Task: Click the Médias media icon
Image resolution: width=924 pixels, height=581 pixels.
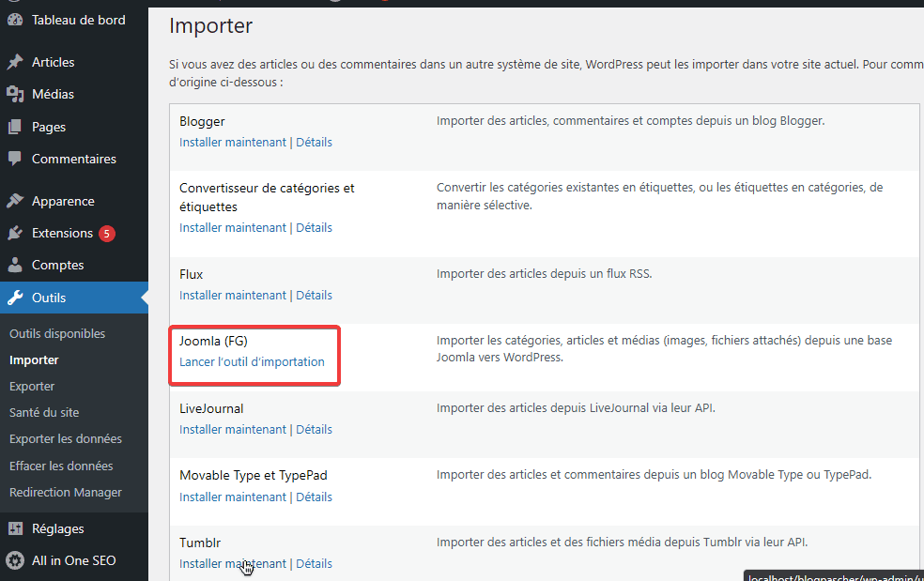Action: 15,94
